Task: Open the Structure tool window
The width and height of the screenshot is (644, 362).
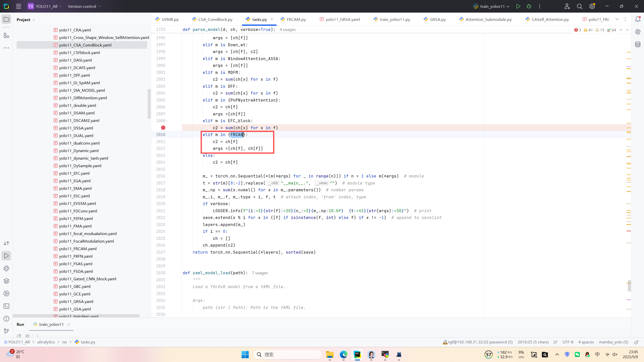Action: tap(7, 35)
